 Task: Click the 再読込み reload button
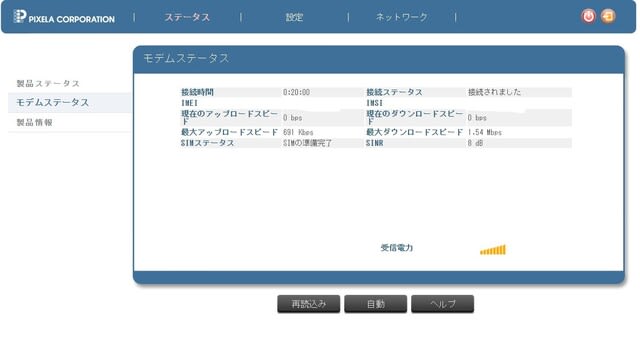pos(309,304)
